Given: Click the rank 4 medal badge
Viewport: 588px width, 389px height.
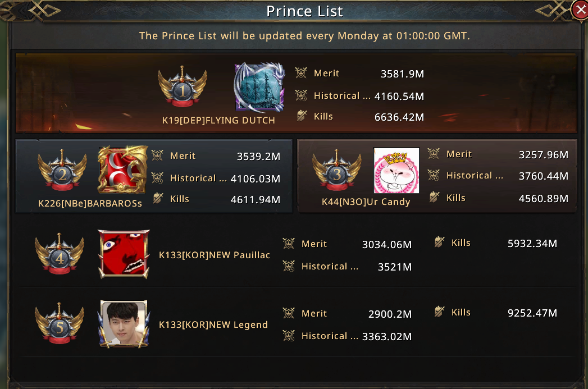Looking at the screenshot, I should (60, 257).
